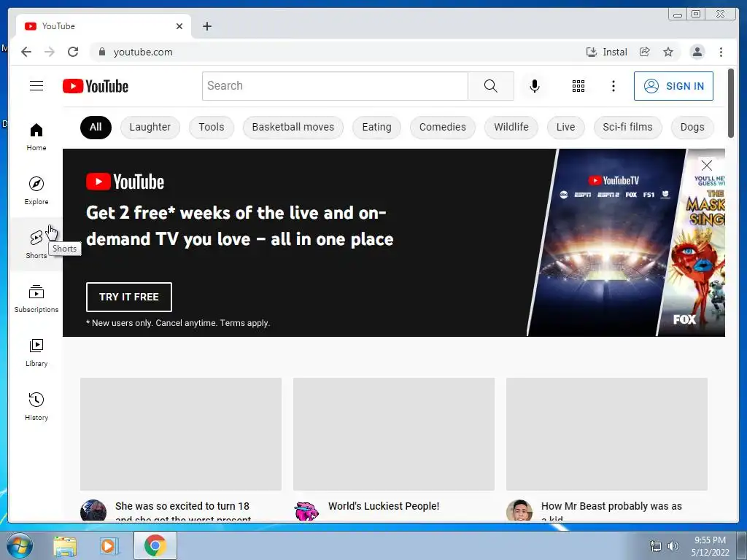This screenshot has width=747, height=560.
Task: Open Library in the sidebar
Action: tap(36, 352)
